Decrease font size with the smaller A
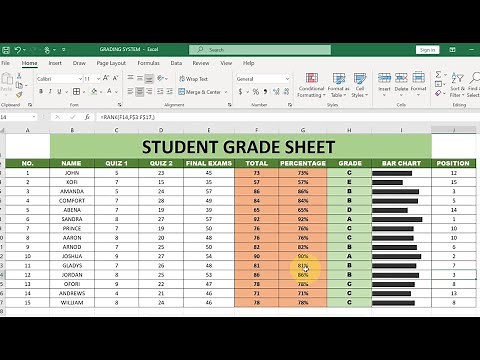The image size is (480, 360). click(x=115, y=78)
